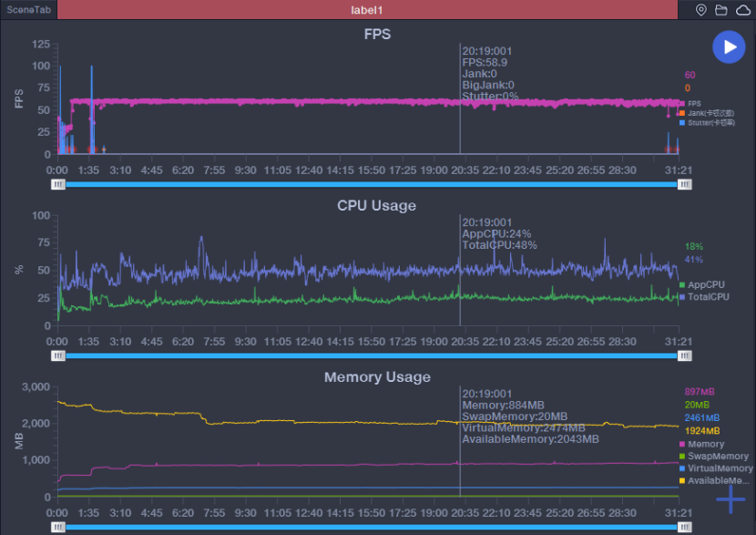Open the folder icon for saved records
The height and width of the screenshot is (535, 756).
tap(721, 10)
